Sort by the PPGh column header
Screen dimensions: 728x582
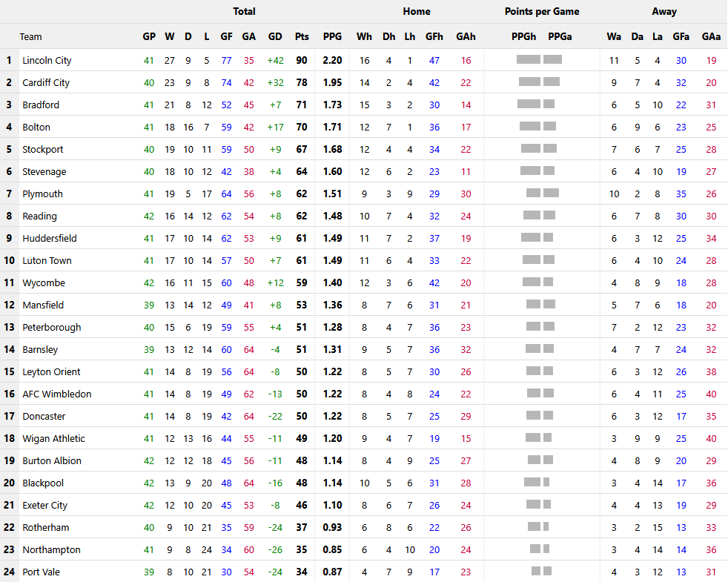point(524,36)
